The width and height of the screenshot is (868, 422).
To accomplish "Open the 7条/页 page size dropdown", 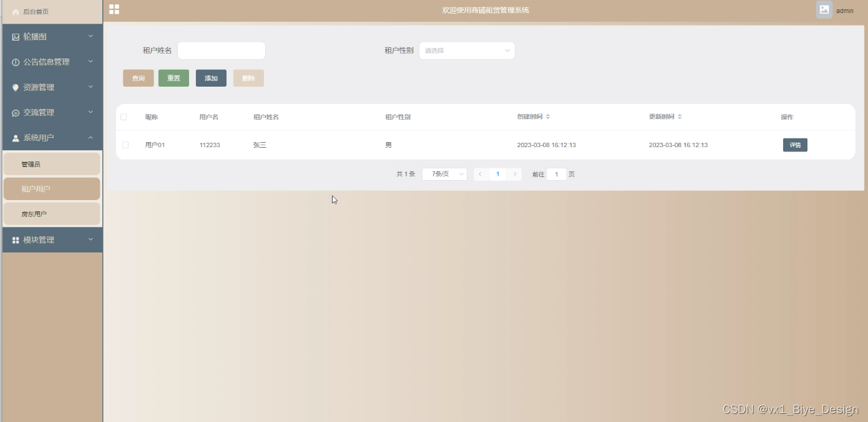I will pos(444,175).
